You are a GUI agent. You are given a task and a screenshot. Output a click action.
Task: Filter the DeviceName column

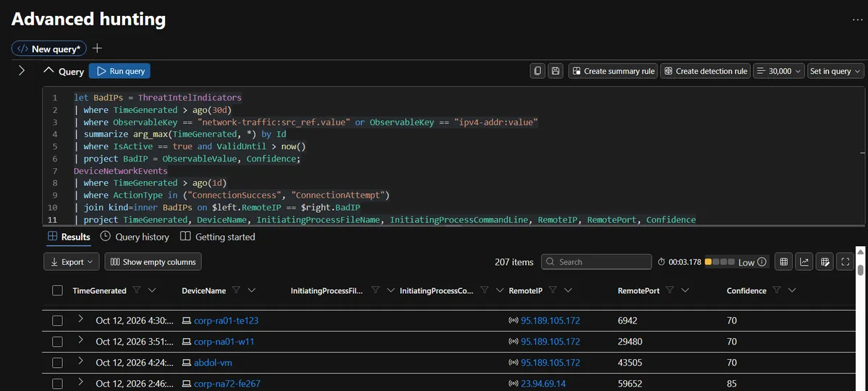tap(235, 290)
